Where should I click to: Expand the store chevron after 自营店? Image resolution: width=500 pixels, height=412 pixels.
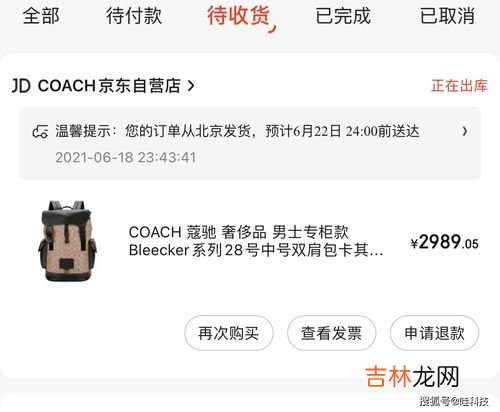[x=191, y=86]
